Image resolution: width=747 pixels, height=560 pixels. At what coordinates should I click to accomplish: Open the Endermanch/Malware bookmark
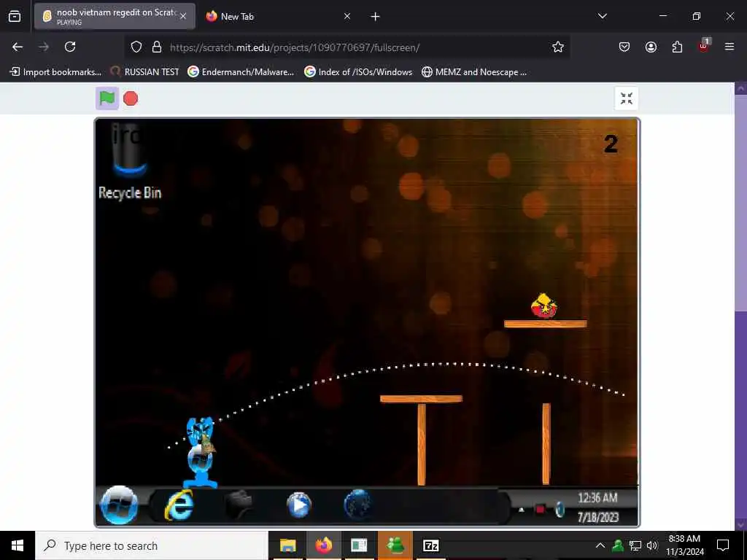tap(241, 72)
